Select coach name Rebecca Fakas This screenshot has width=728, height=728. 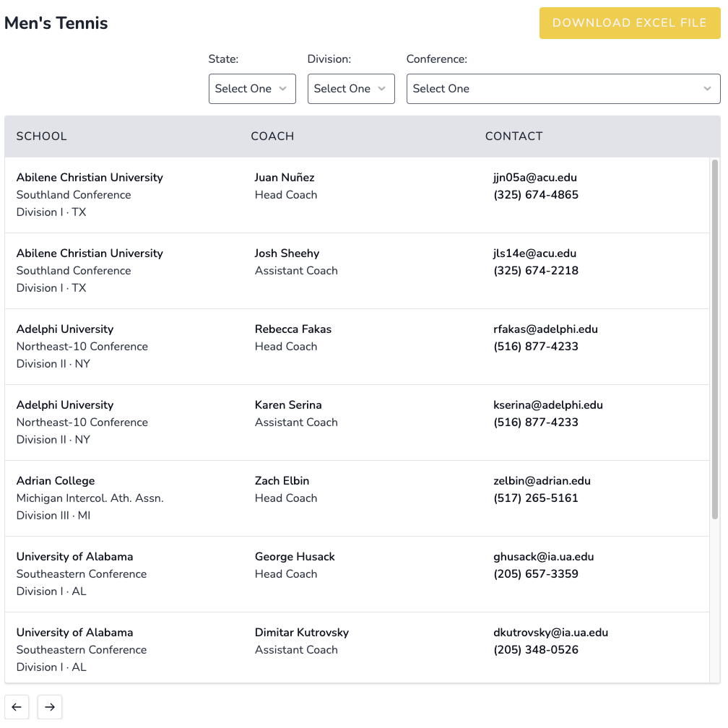(x=293, y=329)
